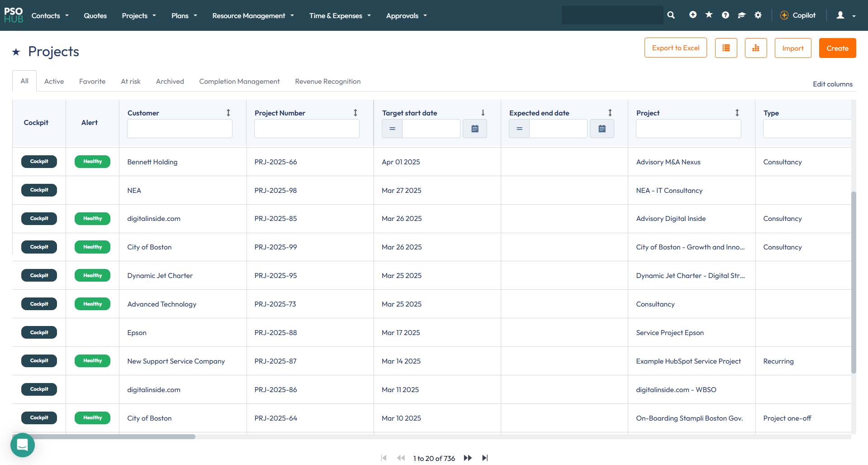The image size is (868, 465).
Task: Toggle sort on Expected end date column
Action: tap(610, 113)
